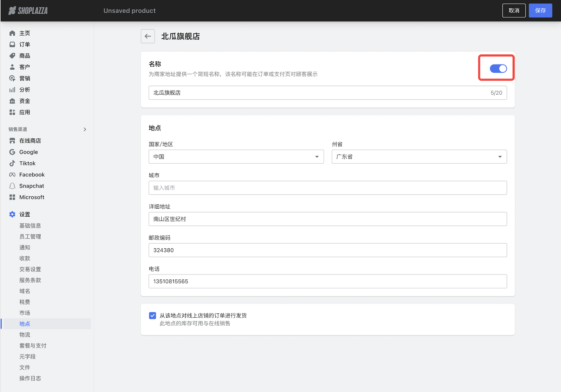
Task: Click the Snapchat ghost icon
Action: pos(12,186)
